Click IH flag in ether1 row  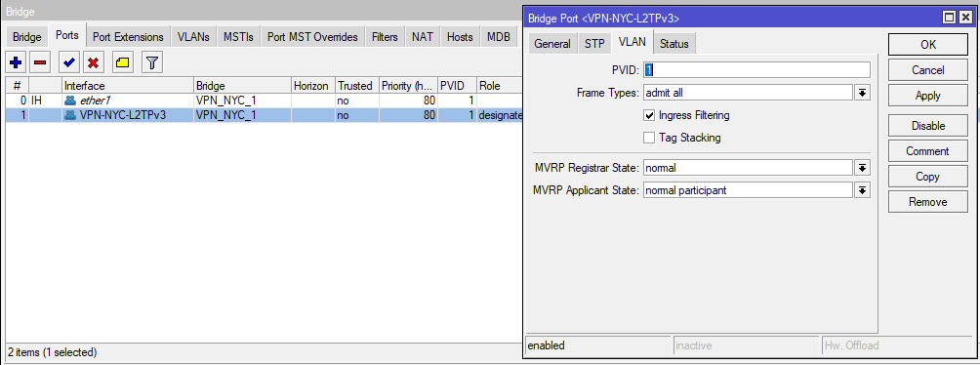pyautogui.click(x=36, y=100)
